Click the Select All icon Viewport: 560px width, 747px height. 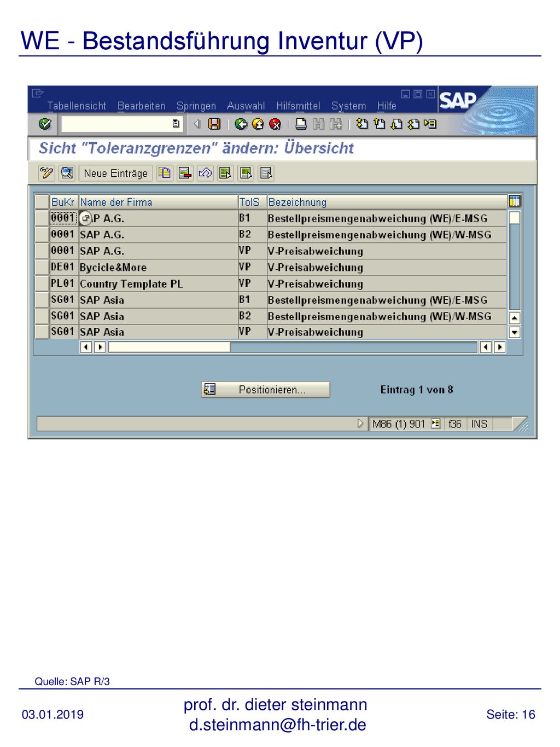click(x=225, y=173)
